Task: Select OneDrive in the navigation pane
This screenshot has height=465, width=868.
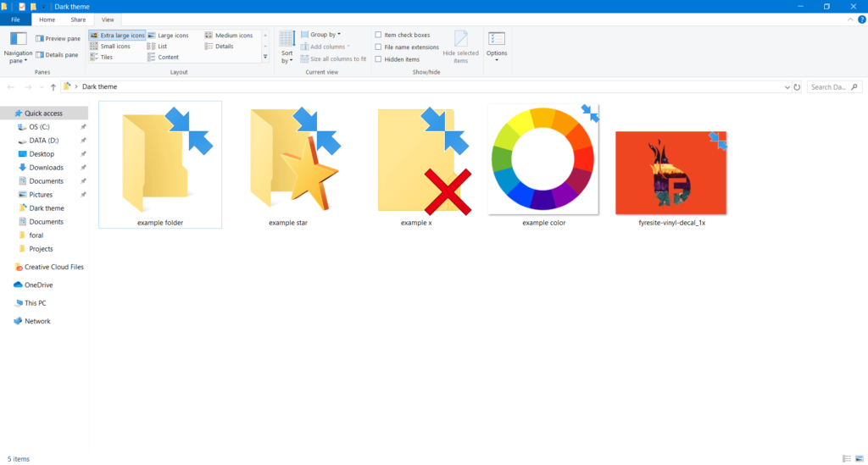Action: pyautogui.click(x=39, y=285)
